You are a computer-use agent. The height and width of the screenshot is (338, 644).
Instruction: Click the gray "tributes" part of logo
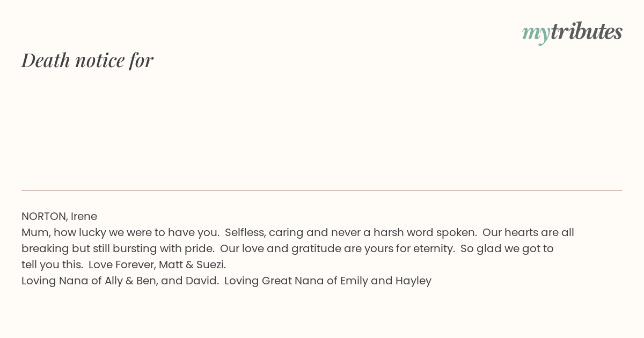pyautogui.click(x=587, y=31)
